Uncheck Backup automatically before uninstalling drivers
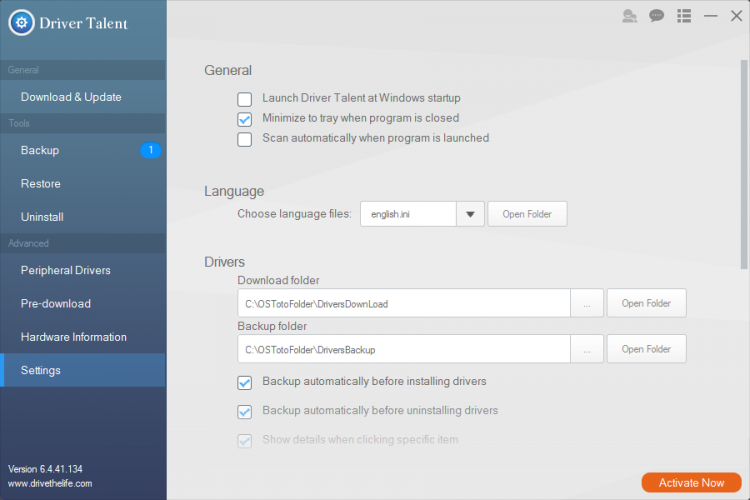The image size is (750, 500). click(244, 411)
